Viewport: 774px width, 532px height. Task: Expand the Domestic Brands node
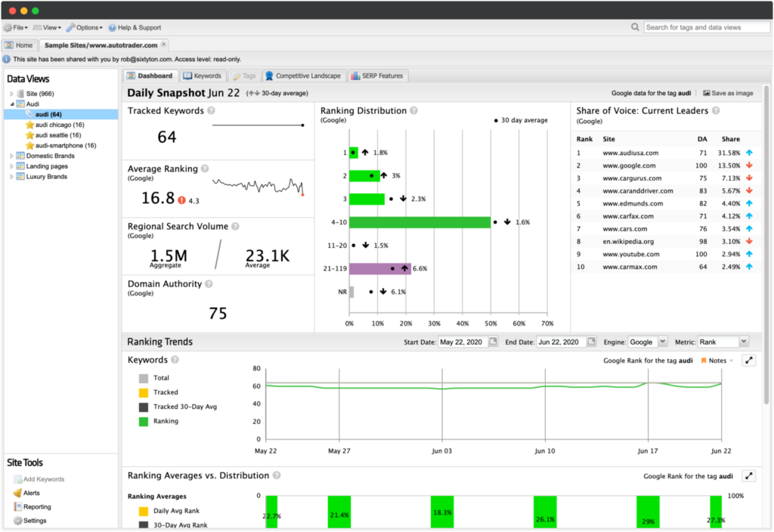pyautogui.click(x=12, y=156)
